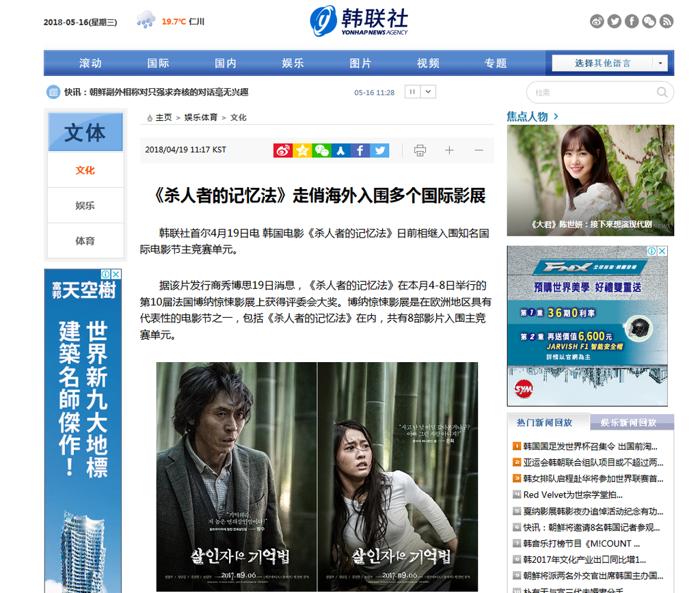The width and height of the screenshot is (700, 593).
Task: Click the search magnifier icon
Action: (662, 92)
